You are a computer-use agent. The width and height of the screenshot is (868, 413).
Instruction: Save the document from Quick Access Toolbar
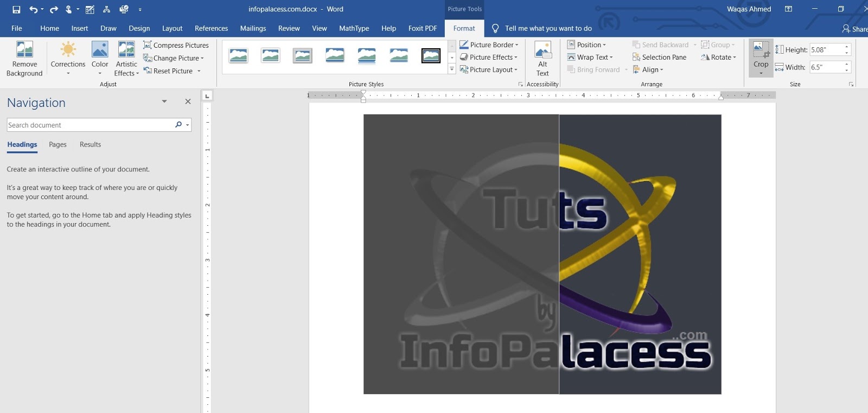click(x=16, y=9)
